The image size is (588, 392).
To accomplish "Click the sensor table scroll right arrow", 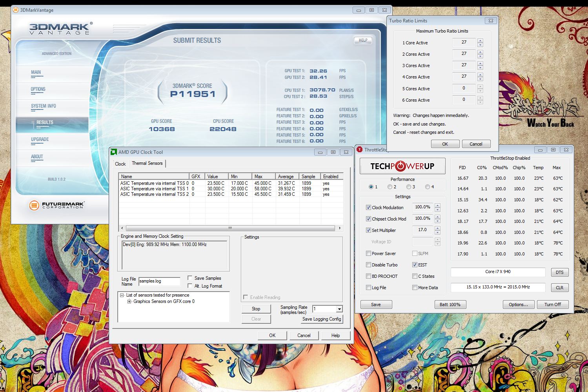I will click(340, 228).
